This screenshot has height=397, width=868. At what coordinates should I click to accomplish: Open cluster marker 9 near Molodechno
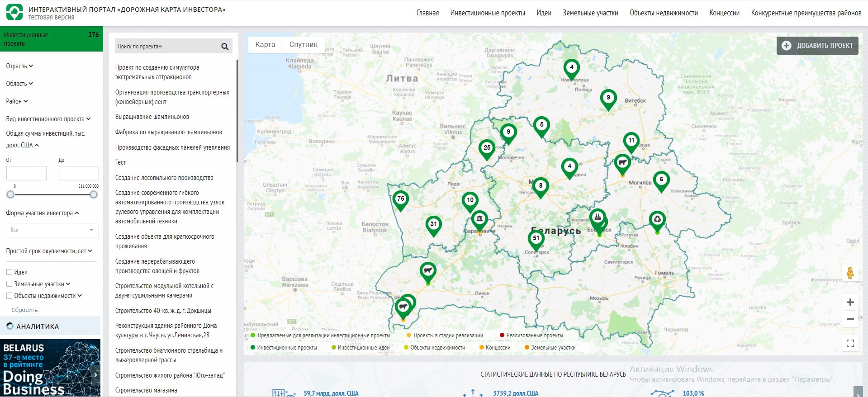tap(508, 134)
